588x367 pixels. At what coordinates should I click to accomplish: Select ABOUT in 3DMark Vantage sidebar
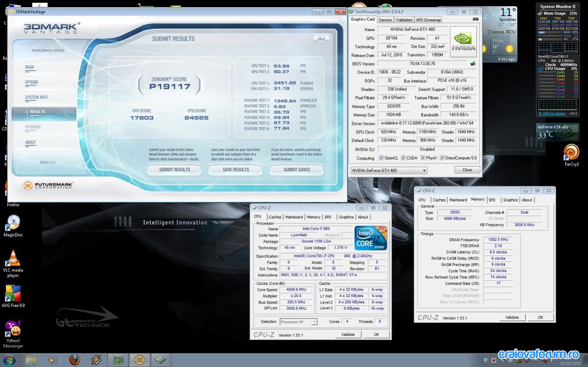tap(31, 142)
